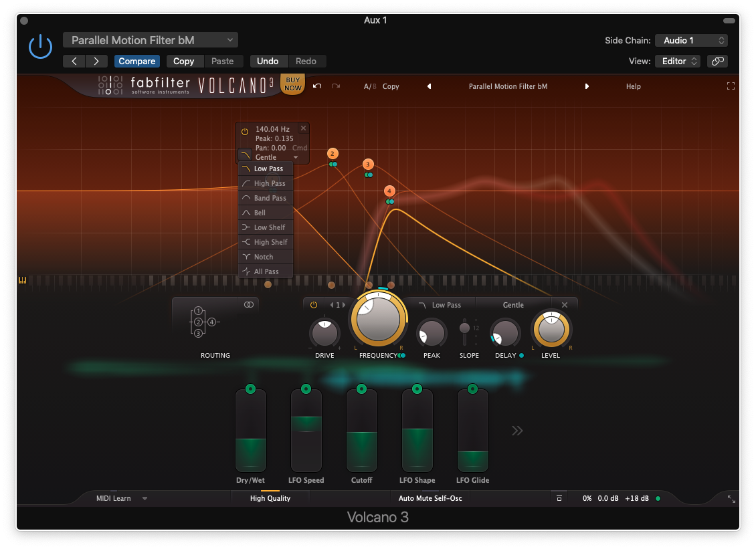The height and width of the screenshot is (549, 756).
Task: Click the stereo link routing icon
Action: coord(249,305)
